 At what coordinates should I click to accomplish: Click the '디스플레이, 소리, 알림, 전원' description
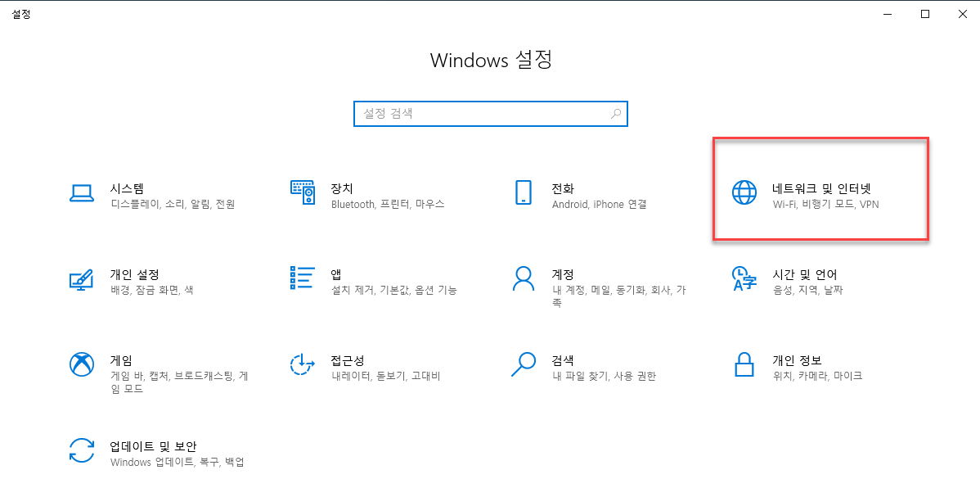click(173, 204)
